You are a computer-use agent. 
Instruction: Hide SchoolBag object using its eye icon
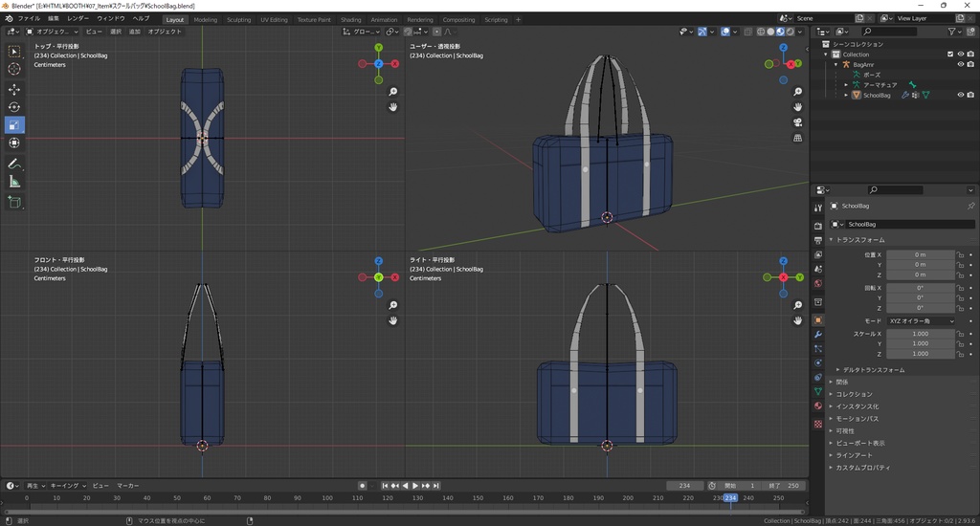tap(960, 95)
